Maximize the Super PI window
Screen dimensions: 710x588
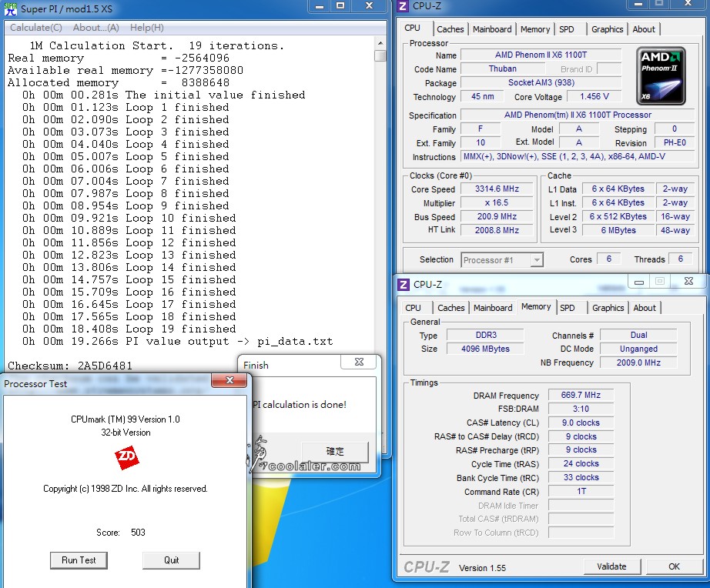tap(340, 6)
